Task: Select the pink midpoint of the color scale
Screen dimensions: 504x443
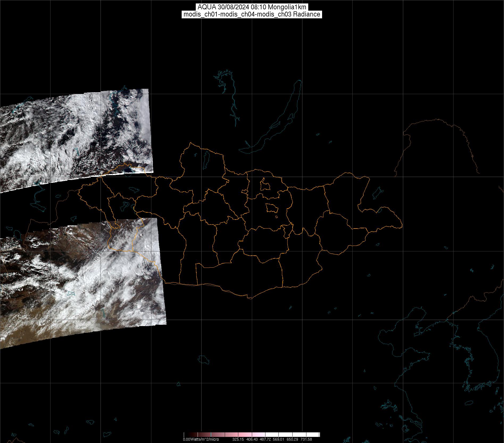Action: point(252,435)
